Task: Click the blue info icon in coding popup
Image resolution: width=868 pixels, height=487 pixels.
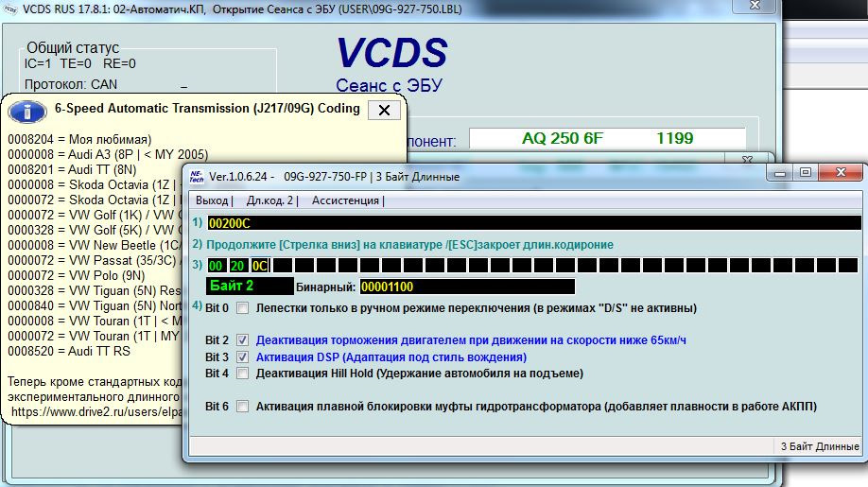Action: click(26, 112)
